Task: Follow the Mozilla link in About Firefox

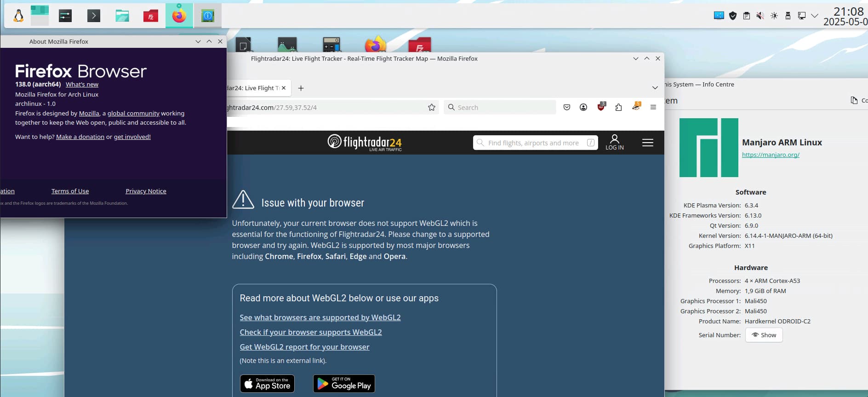Action: coord(89,113)
